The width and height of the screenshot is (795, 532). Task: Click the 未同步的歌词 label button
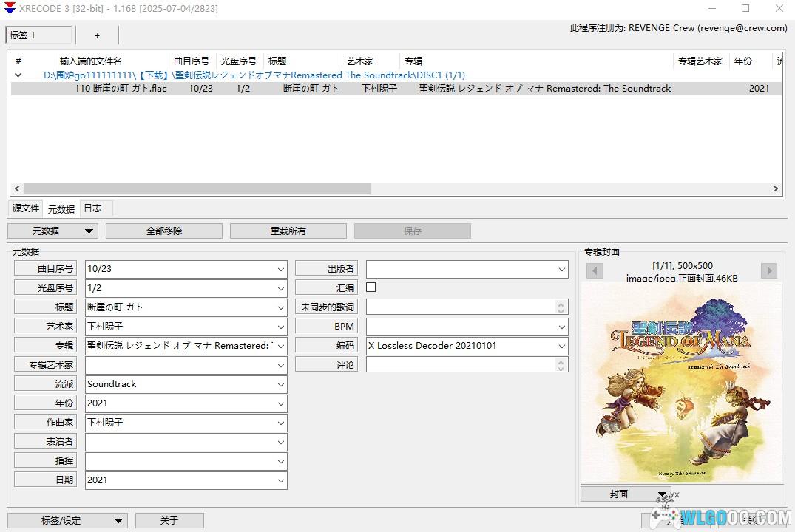click(x=327, y=307)
